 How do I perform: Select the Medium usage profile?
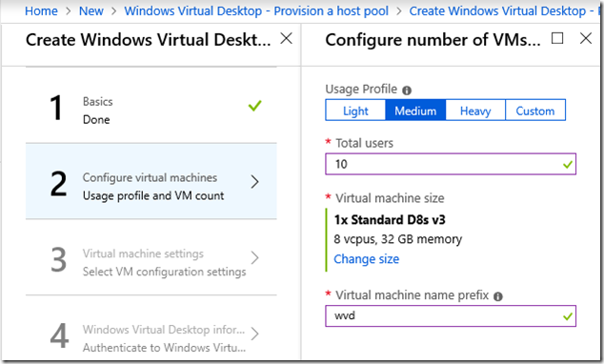pyautogui.click(x=415, y=111)
